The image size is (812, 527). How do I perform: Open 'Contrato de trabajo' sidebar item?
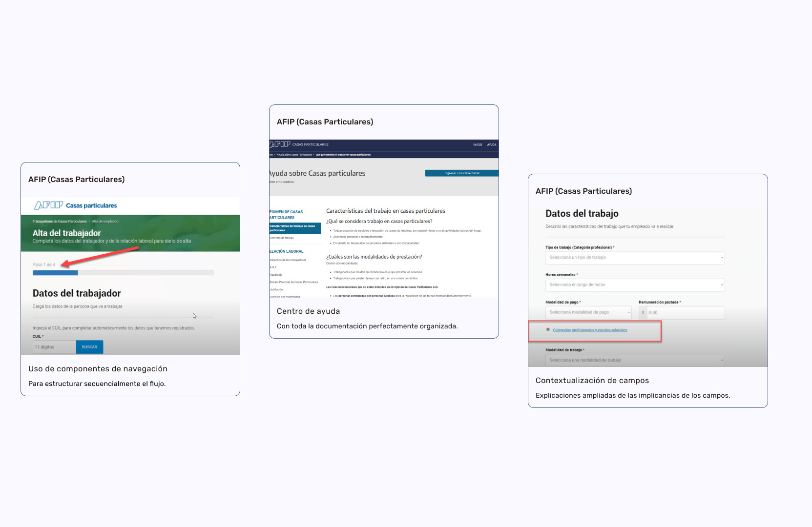[282, 238]
